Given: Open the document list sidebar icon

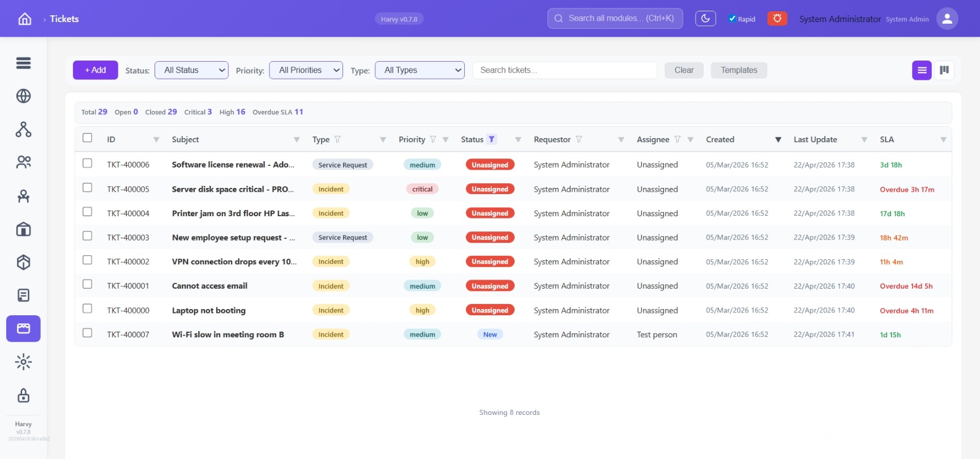Looking at the screenshot, I should tap(23, 295).
